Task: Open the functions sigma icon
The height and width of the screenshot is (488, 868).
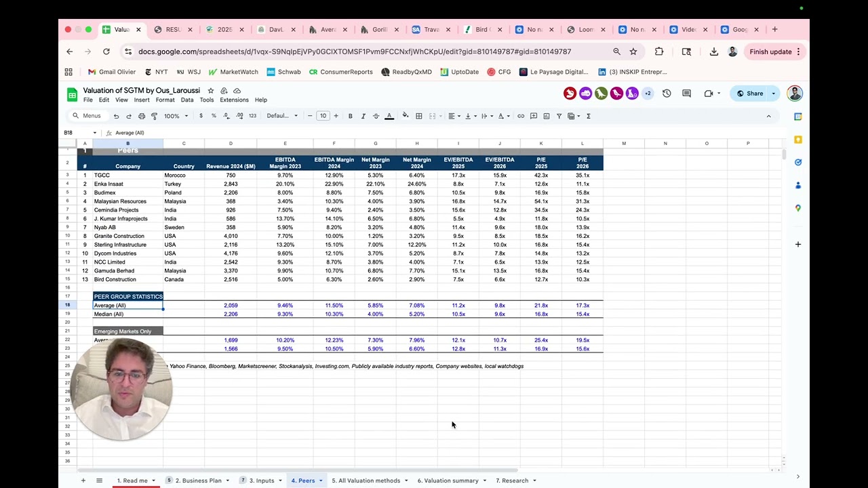Action: click(588, 116)
